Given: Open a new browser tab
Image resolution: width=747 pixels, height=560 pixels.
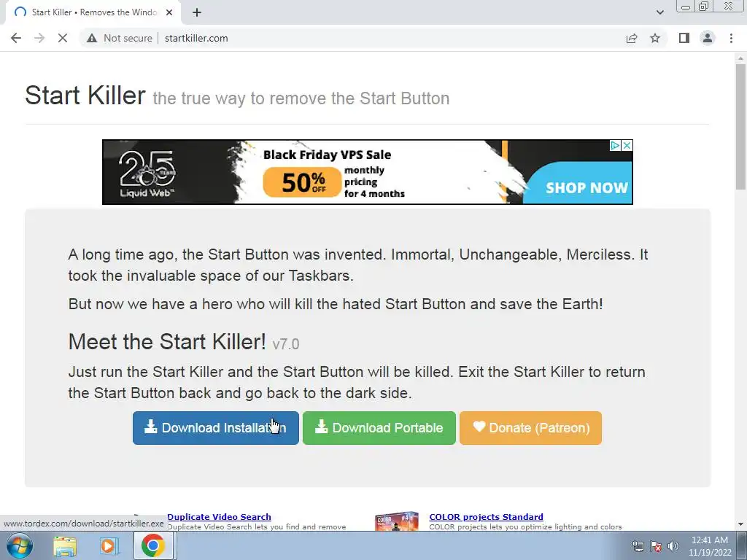Looking at the screenshot, I should click(x=197, y=12).
